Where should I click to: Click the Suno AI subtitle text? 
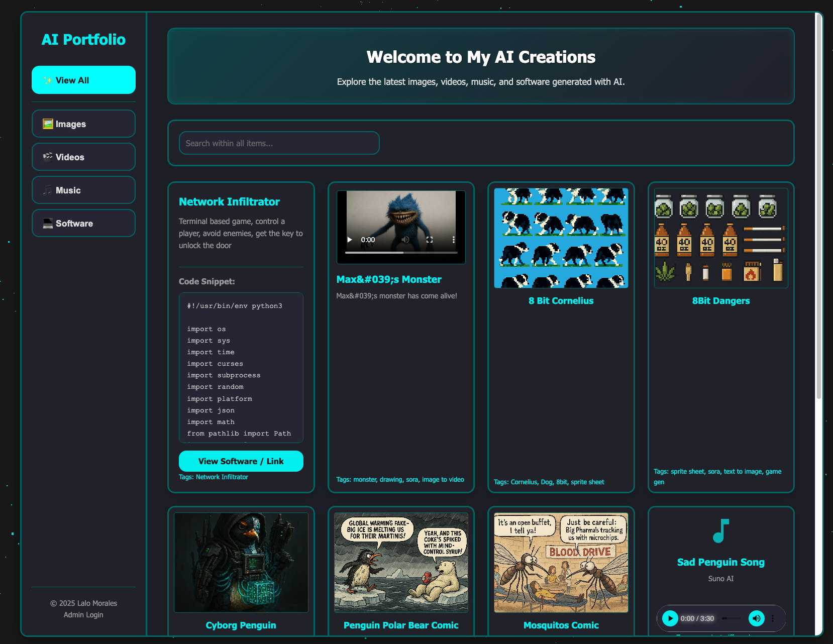721,579
